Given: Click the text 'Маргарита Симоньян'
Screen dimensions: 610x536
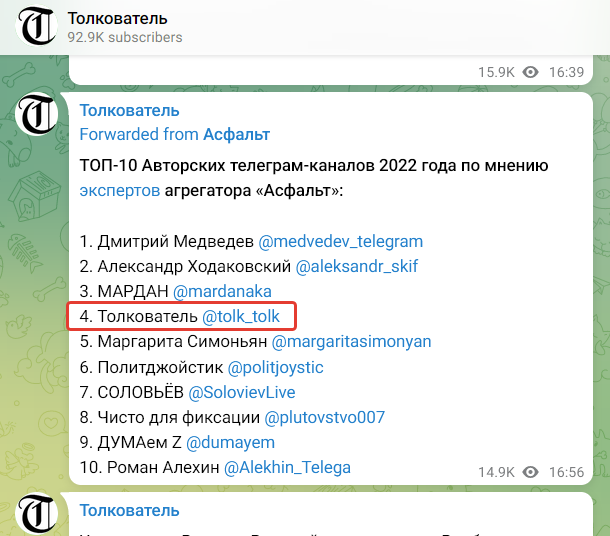Looking at the screenshot, I should pyautogui.click(x=182, y=342).
